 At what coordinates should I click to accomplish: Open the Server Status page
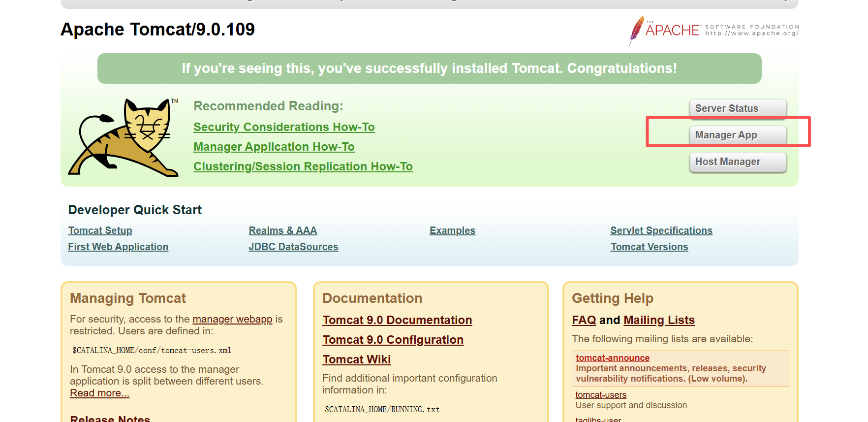pyautogui.click(x=738, y=108)
